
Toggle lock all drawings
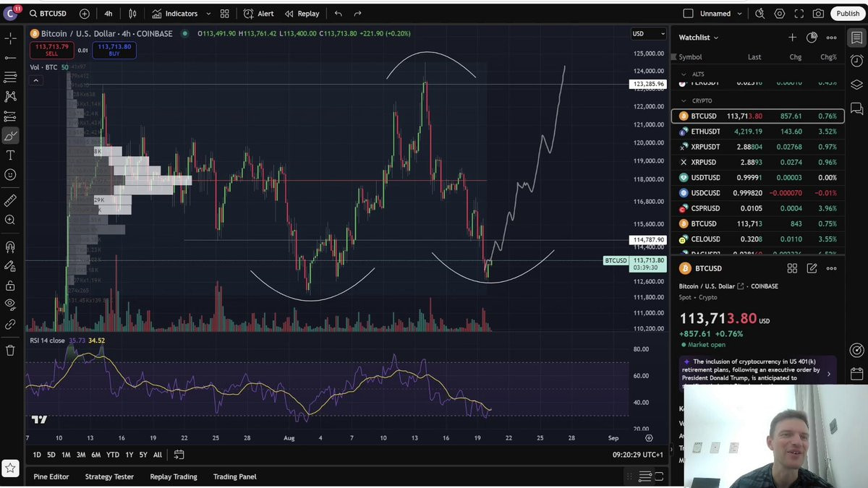click(10, 286)
